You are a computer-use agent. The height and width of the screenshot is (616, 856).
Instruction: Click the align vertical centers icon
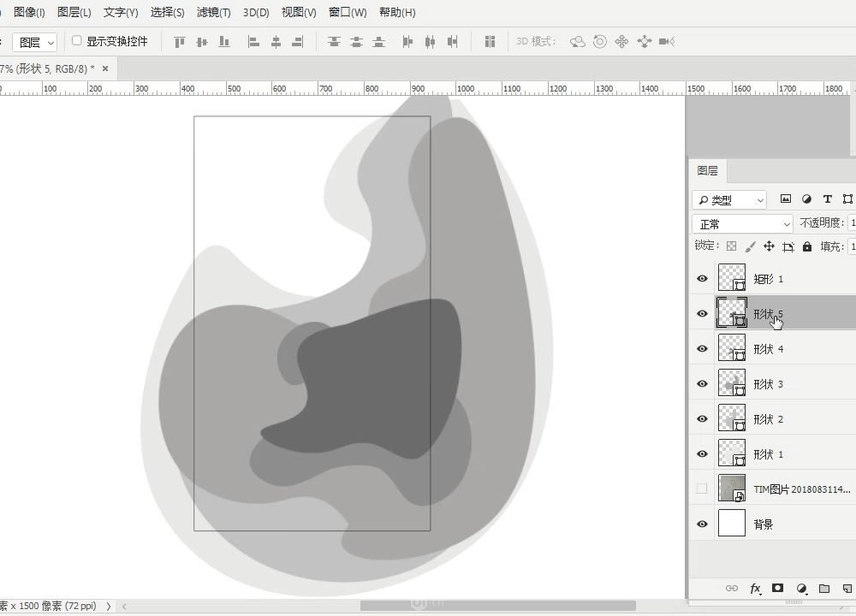click(x=202, y=41)
